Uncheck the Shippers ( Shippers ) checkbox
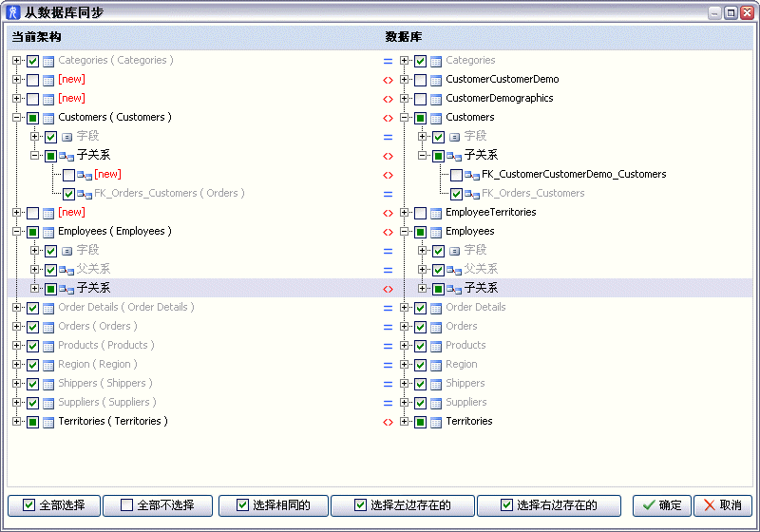Image resolution: width=760 pixels, height=532 pixels. coord(32,384)
